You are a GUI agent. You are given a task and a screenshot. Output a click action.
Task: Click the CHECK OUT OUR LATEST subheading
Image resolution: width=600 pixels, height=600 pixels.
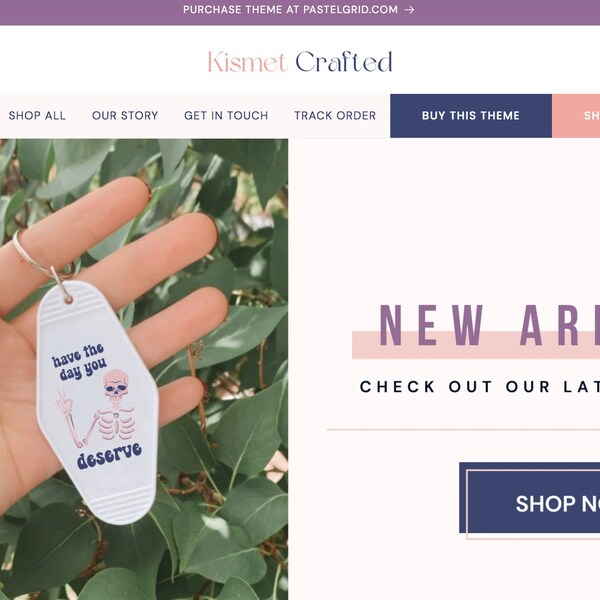479,387
